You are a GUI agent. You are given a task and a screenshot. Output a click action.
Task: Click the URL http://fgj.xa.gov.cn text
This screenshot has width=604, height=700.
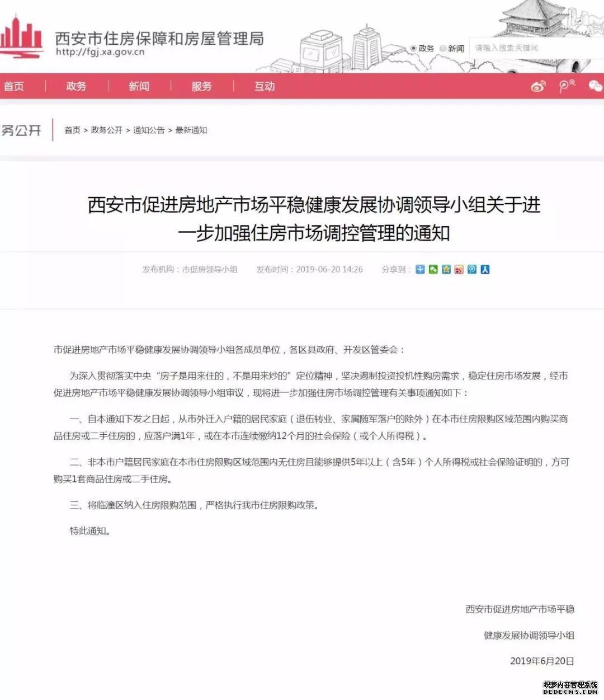[100, 52]
